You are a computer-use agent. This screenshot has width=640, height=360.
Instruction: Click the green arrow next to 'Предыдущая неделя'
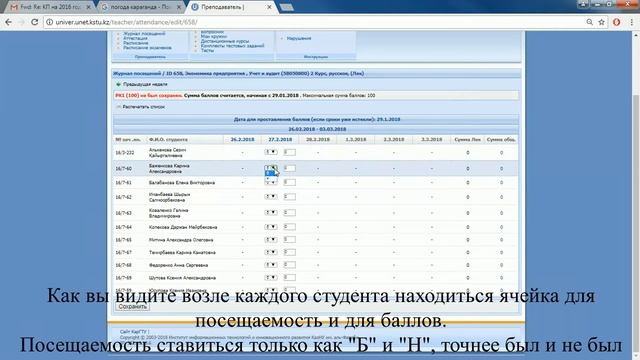click(x=118, y=84)
